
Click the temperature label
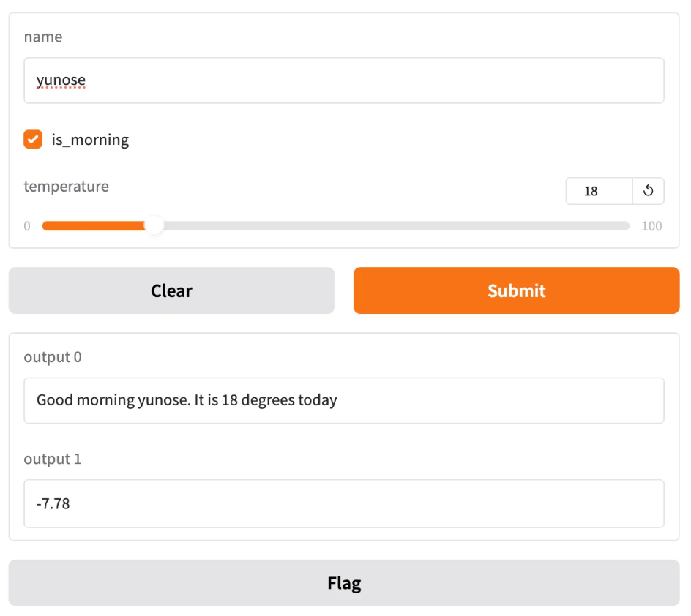[x=66, y=187]
